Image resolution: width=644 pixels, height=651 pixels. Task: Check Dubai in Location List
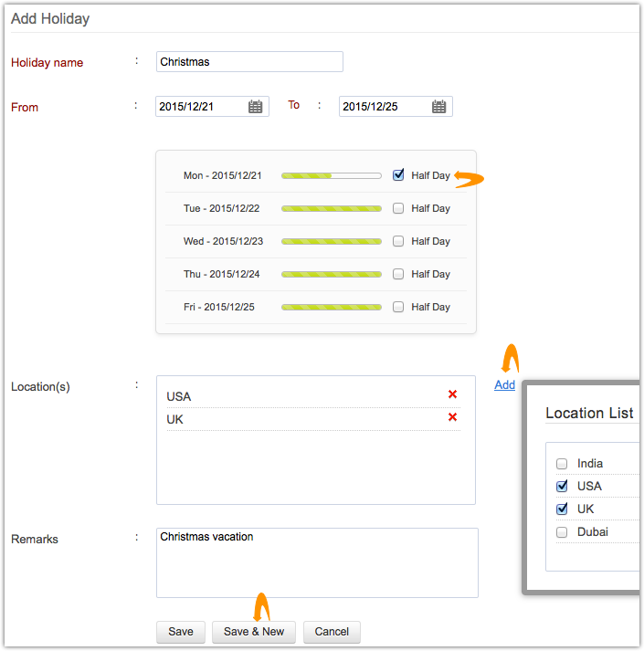point(562,531)
